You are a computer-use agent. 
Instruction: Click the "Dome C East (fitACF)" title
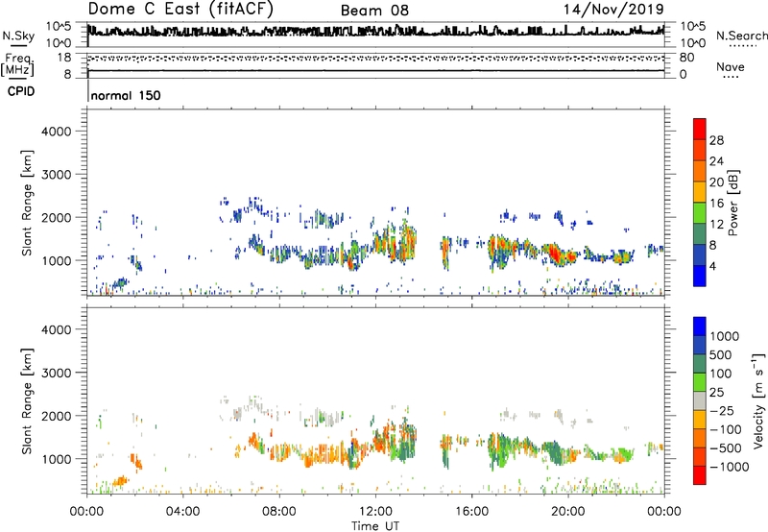[180, 9]
